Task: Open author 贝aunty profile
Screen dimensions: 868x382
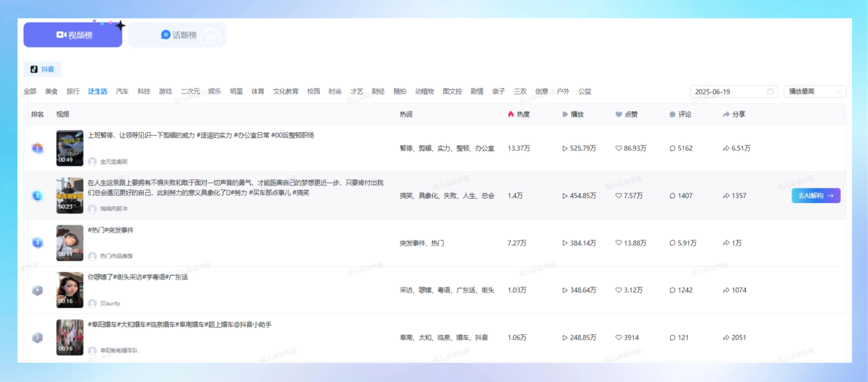Action: (x=104, y=303)
